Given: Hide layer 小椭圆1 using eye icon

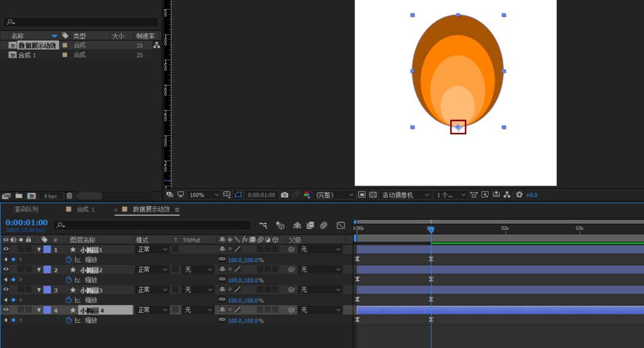Looking at the screenshot, I should point(6,249).
